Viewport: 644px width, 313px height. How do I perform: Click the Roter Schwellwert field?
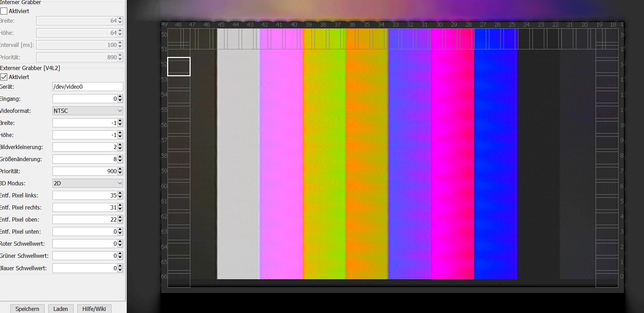click(x=85, y=244)
